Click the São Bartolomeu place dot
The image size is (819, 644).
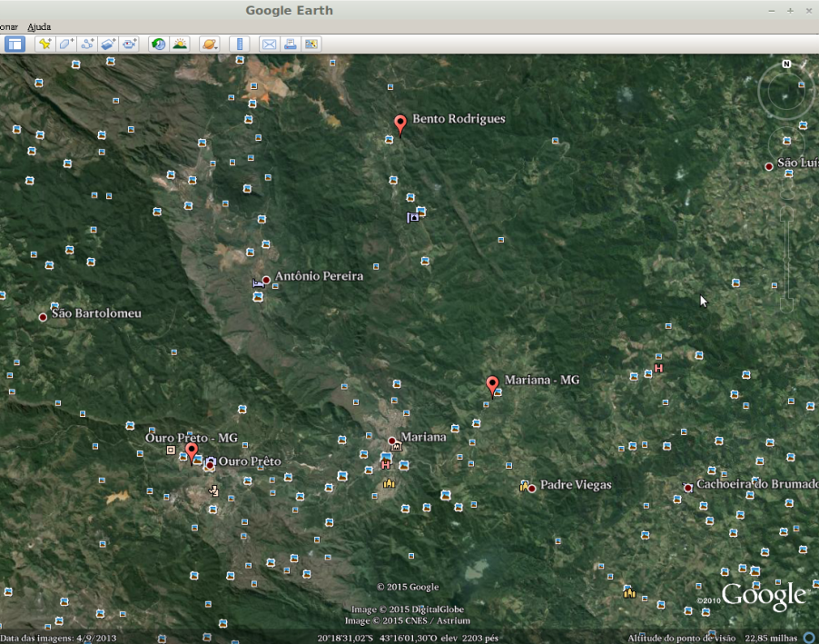[43, 317]
